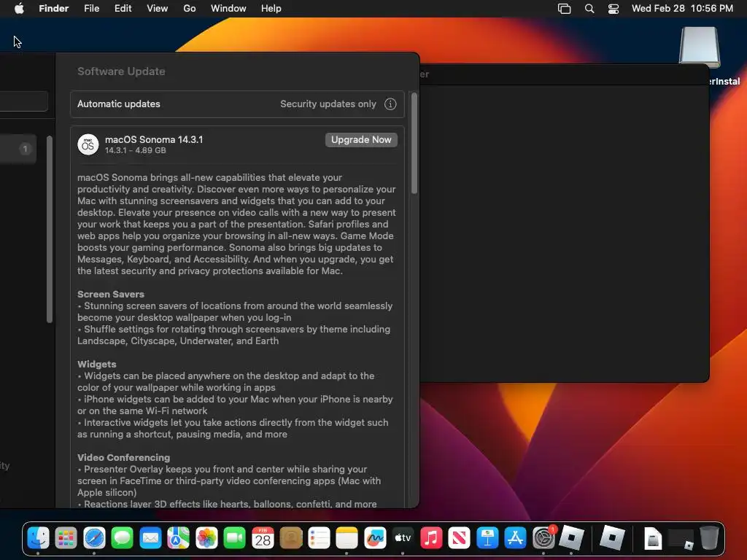Restore the minimized window in the Dock
747x560 pixels.
pos(681,539)
